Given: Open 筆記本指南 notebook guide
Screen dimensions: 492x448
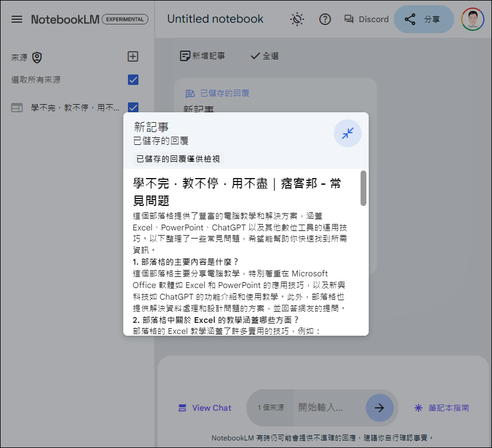Looking at the screenshot, I should coord(442,408).
